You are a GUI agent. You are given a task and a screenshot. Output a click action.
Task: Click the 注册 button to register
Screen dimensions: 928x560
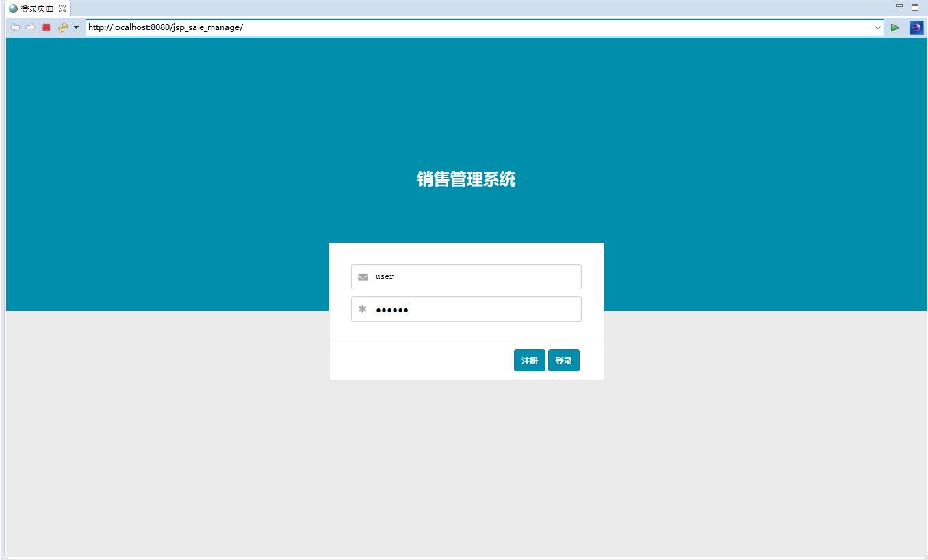click(x=530, y=360)
